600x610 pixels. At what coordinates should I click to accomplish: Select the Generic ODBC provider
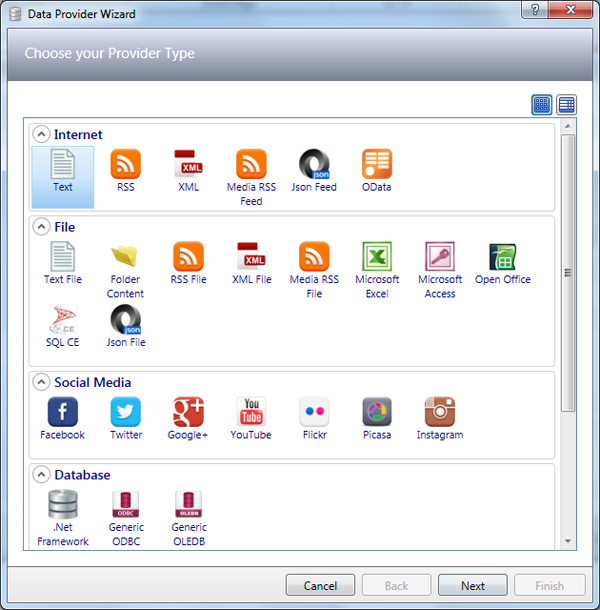(126, 518)
